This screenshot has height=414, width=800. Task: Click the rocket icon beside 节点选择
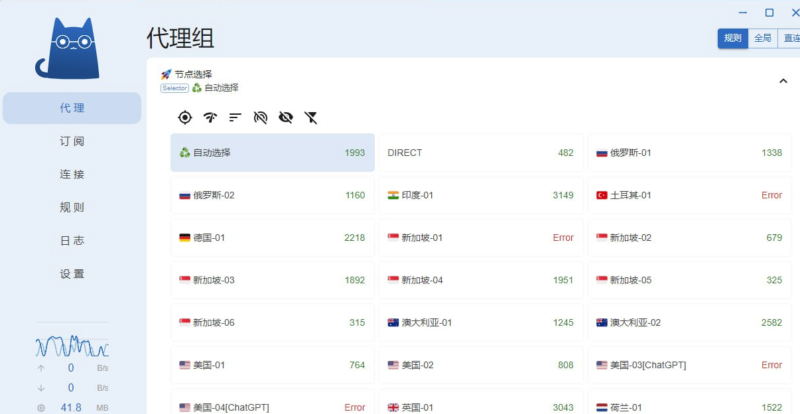pos(166,74)
